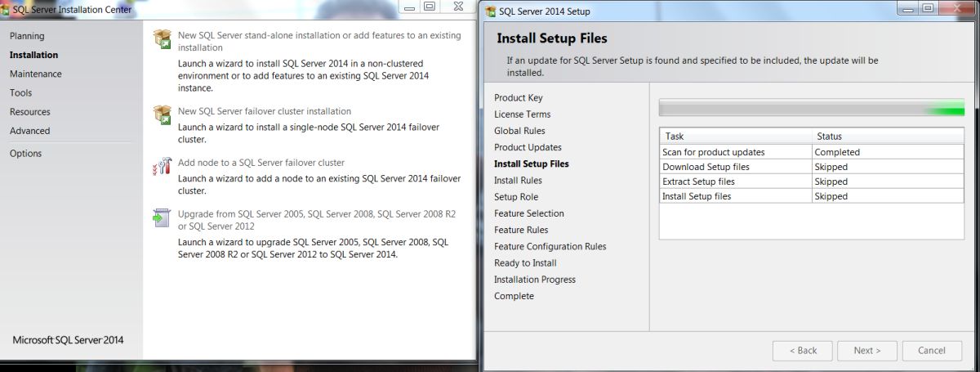Screen dimensions: 980x372
Task: Start new SQL Server failover cluster installation
Action: pos(265,111)
